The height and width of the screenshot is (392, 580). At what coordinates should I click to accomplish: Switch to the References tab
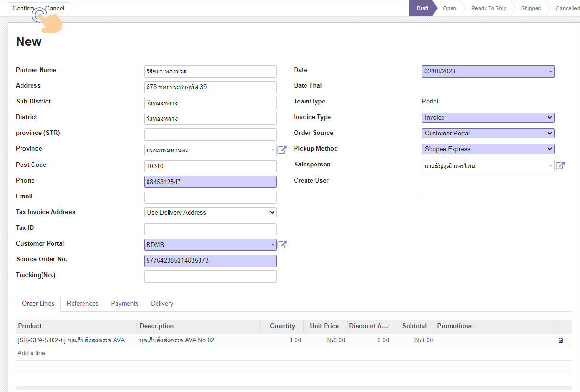(x=83, y=303)
